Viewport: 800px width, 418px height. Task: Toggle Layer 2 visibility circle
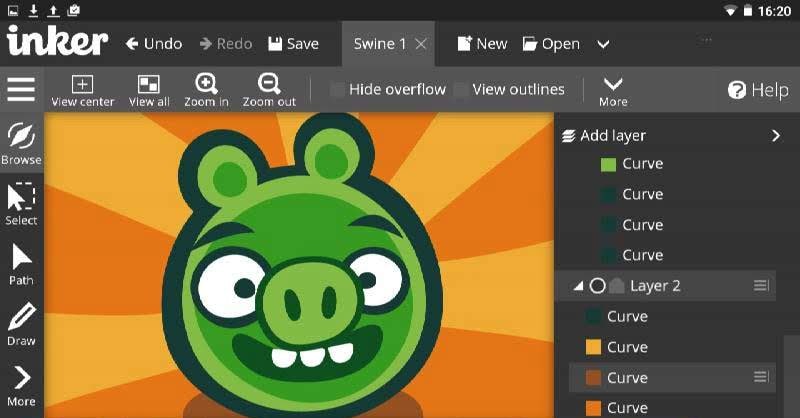597,286
